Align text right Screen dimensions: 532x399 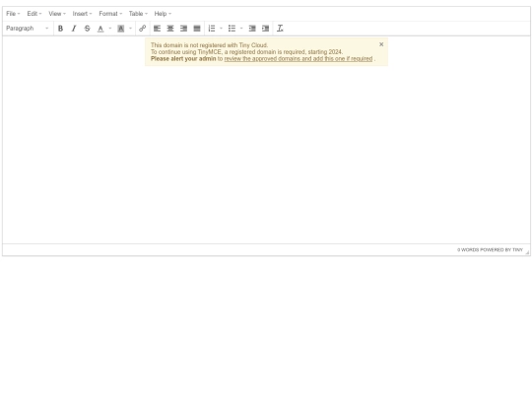(184, 29)
